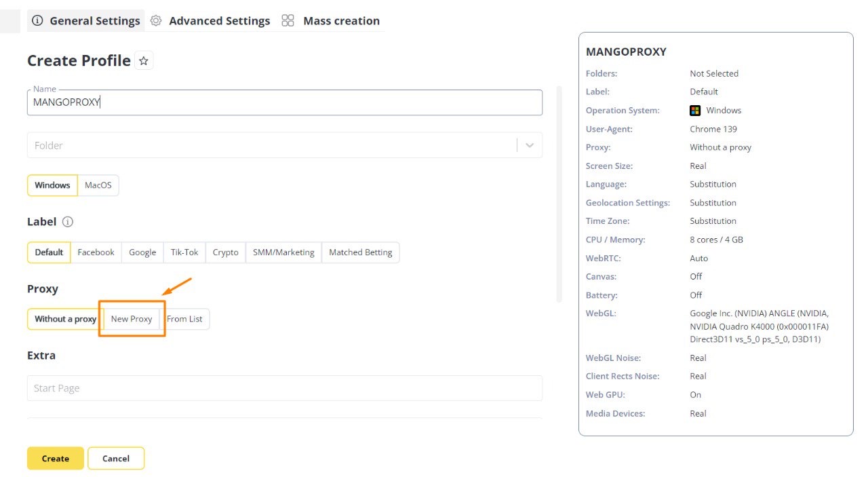The width and height of the screenshot is (868, 477).
Task: Click the WebGL renderer description text
Action: tap(759, 326)
